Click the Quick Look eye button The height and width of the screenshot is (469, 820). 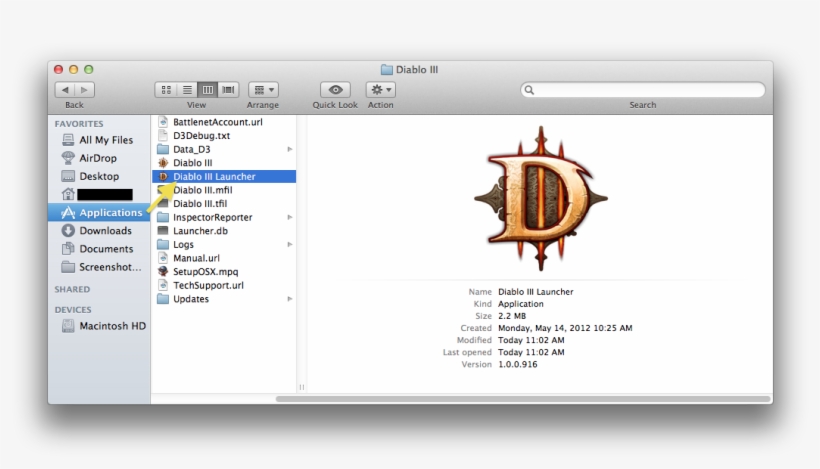[x=335, y=90]
